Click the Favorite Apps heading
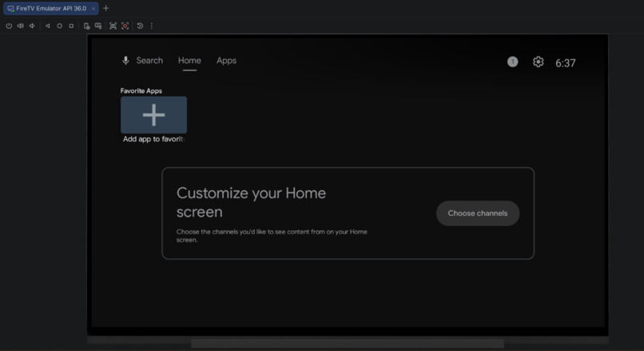 tap(141, 91)
